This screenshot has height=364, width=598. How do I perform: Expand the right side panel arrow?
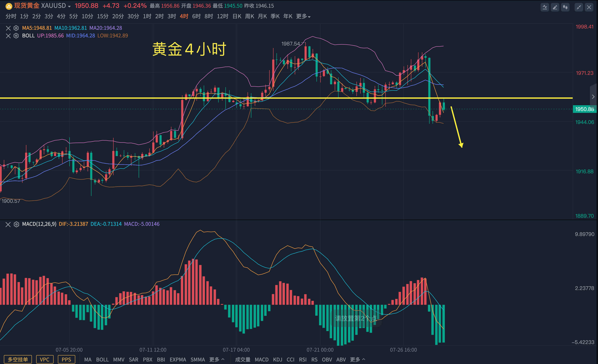pyautogui.click(x=593, y=97)
